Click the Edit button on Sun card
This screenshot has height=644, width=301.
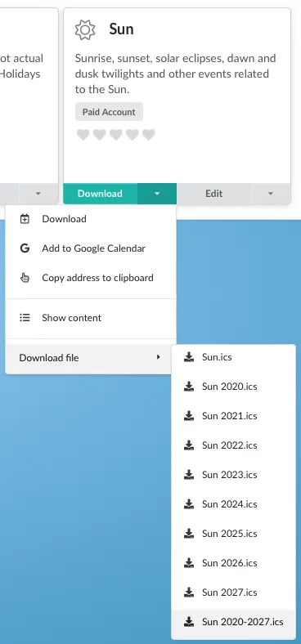pyautogui.click(x=213, y=194)
